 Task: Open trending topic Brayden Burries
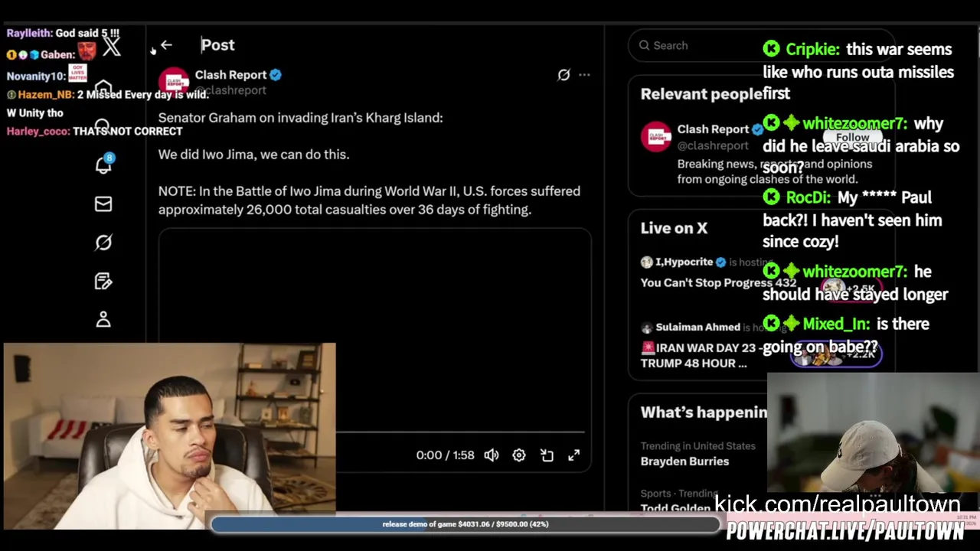pos(684,461)
